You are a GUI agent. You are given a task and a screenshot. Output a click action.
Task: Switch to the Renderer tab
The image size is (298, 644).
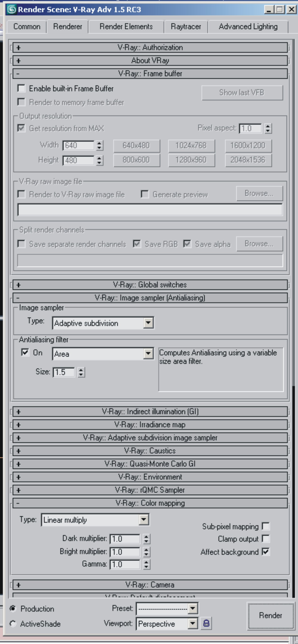(x=68, y=27)
